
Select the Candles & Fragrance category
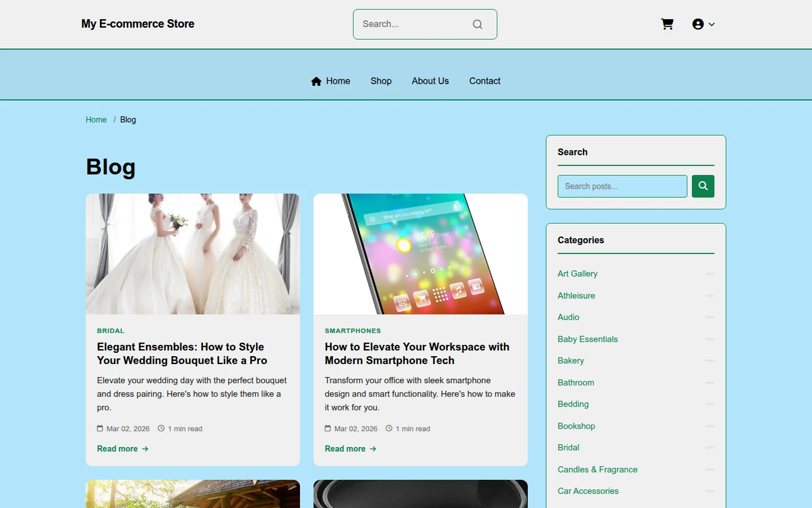click(x=598, y=470)
